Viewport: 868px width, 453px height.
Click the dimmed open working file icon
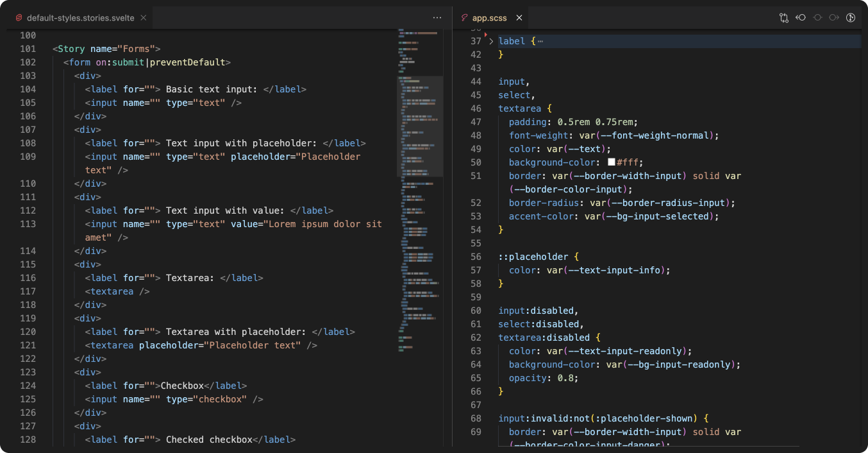point(817,18)
